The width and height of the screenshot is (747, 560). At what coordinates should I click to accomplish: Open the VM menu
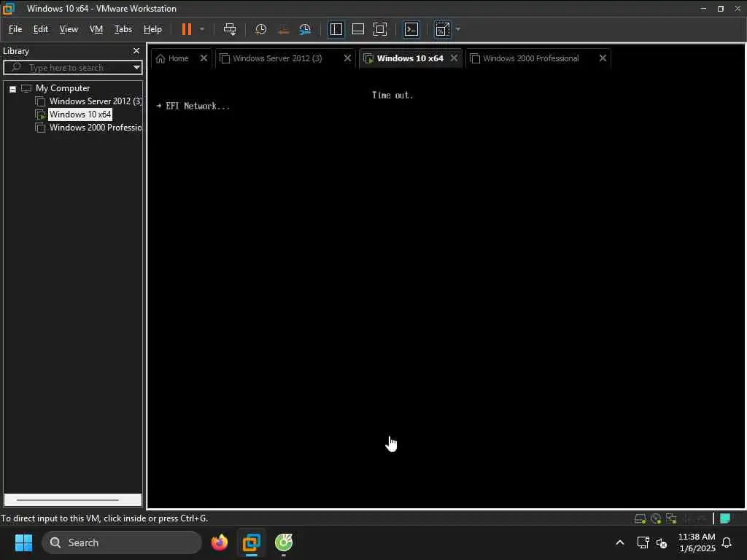click(96, 29)
